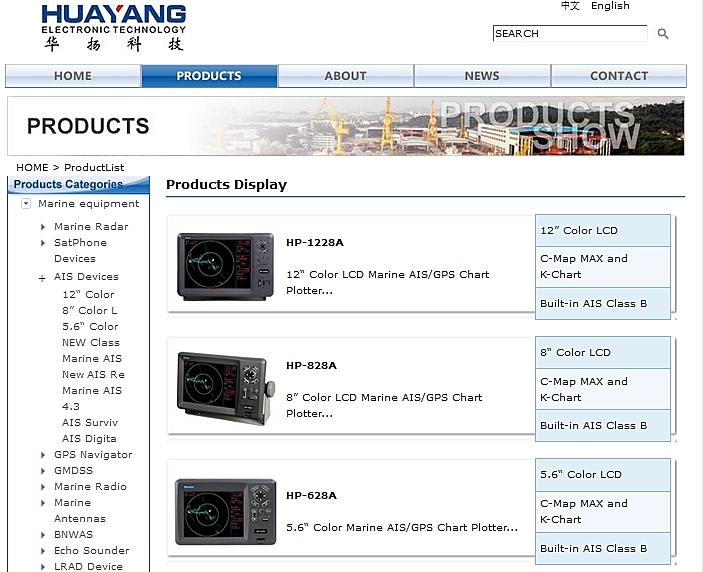Expand the GMDSS arrow
Image resolution: width=703 pixels, height=572 pixels.
pos(43,471)
